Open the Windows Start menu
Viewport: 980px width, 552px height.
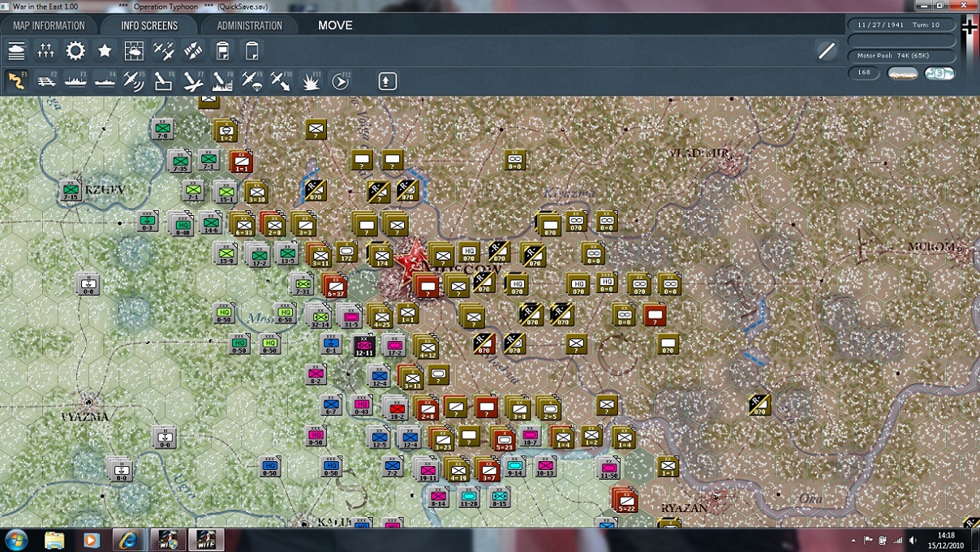tap(16, 540)
